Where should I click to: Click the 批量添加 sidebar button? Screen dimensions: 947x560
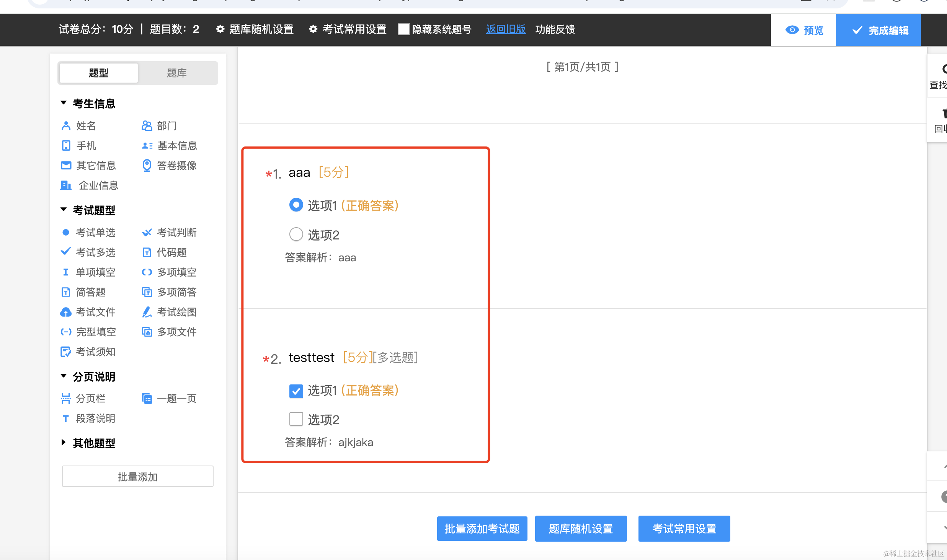137,476
